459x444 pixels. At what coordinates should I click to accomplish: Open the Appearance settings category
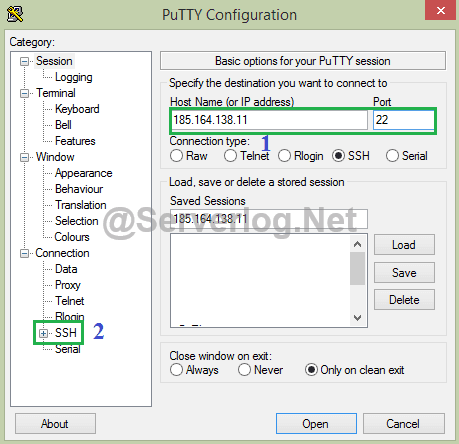83,173
